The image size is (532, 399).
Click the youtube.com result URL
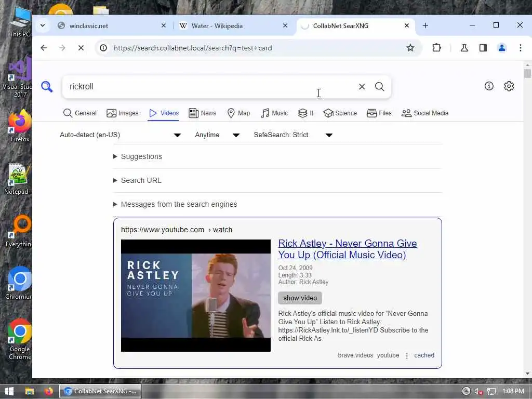(177, 230)
